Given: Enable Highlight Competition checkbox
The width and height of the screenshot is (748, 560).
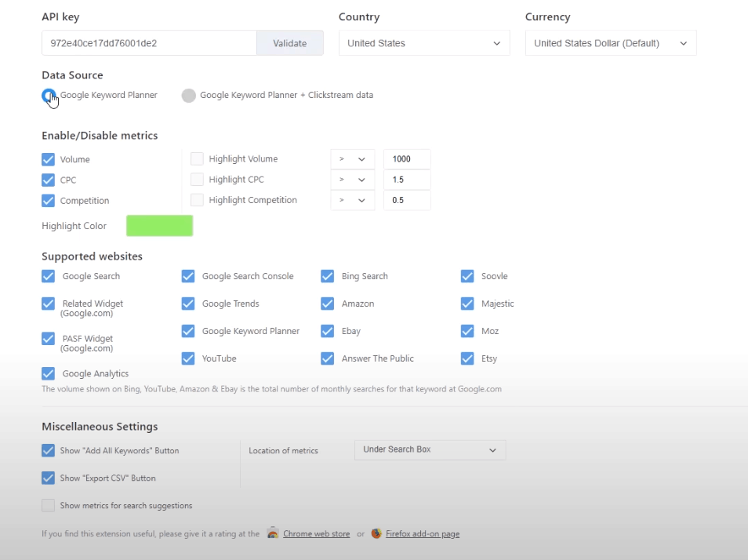Looking at the screenshot, I should pos(197,200).
